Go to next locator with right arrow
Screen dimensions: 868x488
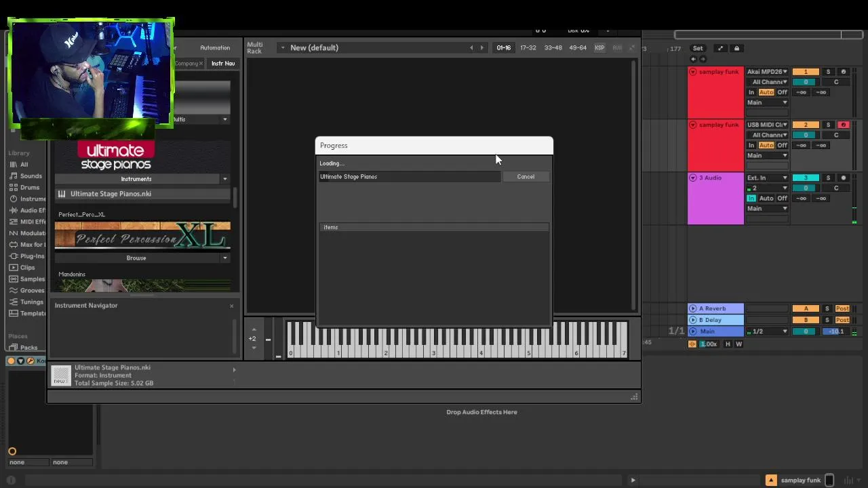(x=703, y=59)
